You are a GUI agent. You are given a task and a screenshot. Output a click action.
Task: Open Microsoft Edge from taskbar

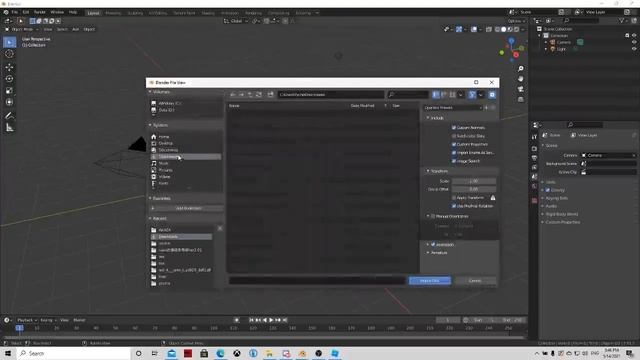[220, 353]
